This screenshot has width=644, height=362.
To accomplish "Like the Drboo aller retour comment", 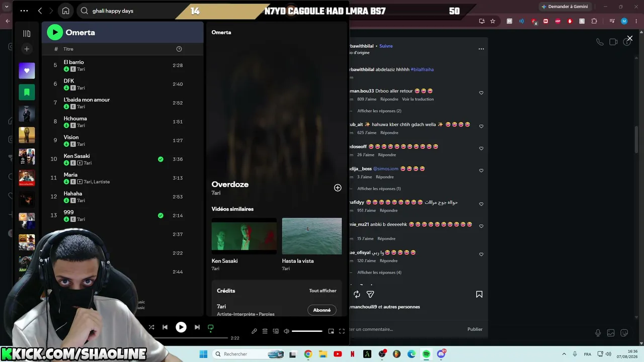I will click(x=481, y=93).
